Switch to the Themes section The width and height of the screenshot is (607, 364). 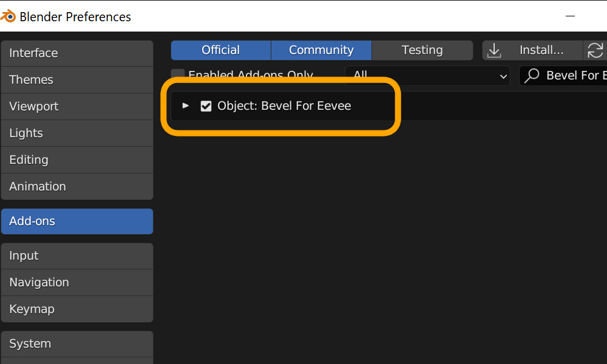coord(77,79)
